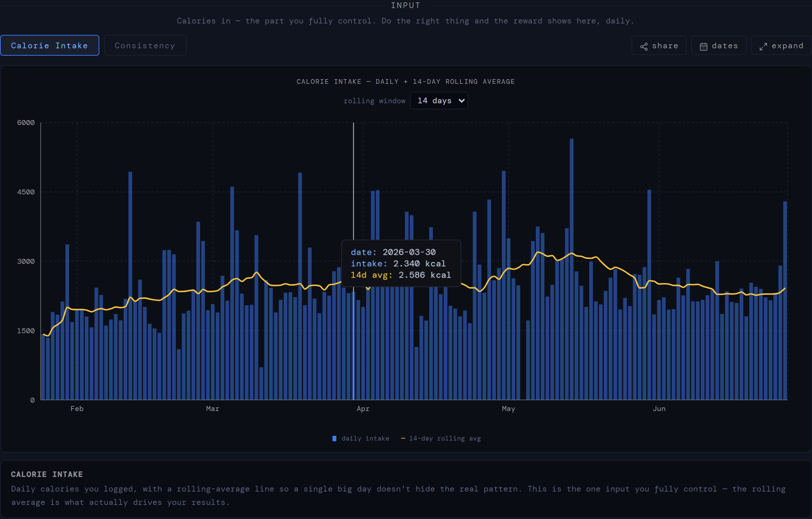
Task: Click the 'rolling window' label
Action: pyautogui.click(x=375, y=101)
